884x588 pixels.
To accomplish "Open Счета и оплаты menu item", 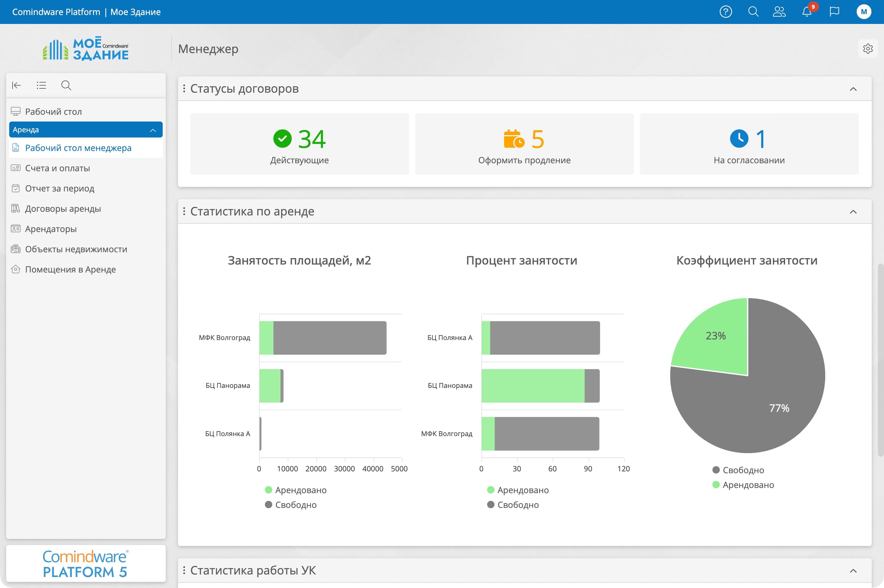I will [x=57, y=168].
